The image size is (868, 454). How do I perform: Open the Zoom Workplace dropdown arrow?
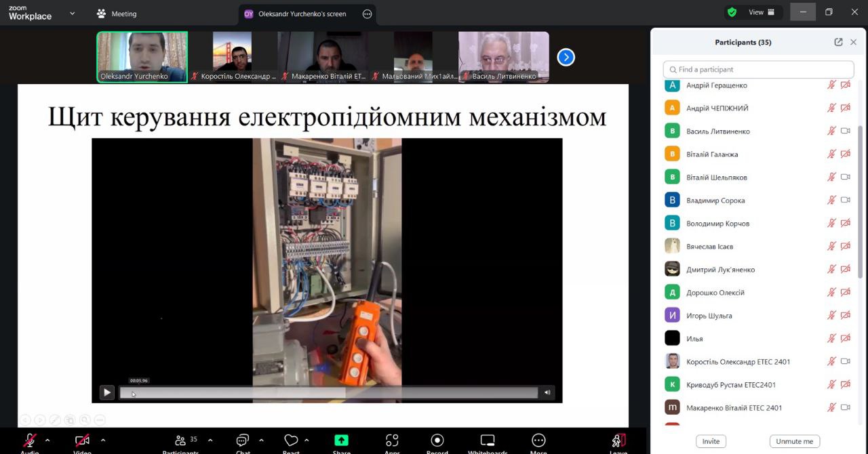[73, 13]
